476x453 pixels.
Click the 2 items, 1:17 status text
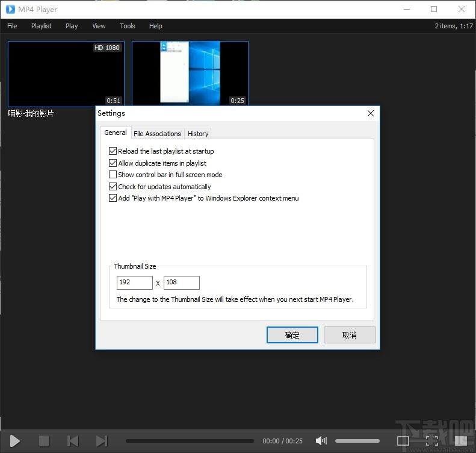point(454,26)
